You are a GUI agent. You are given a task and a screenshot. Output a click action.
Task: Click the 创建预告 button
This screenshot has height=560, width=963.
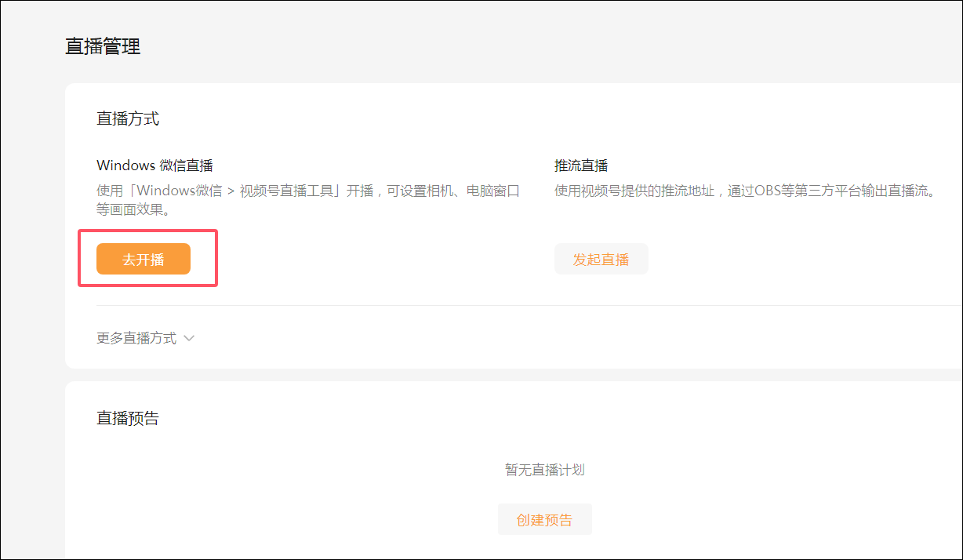pos(545,519)
